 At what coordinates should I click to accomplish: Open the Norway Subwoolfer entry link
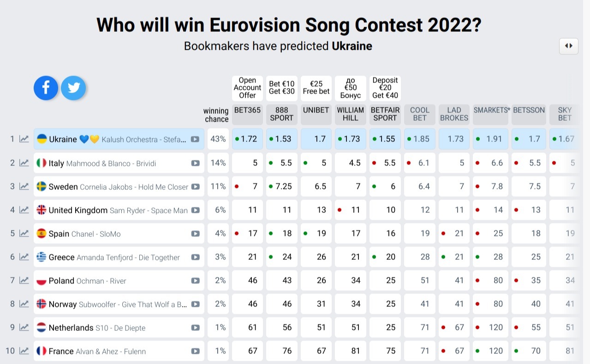[118, 304]
